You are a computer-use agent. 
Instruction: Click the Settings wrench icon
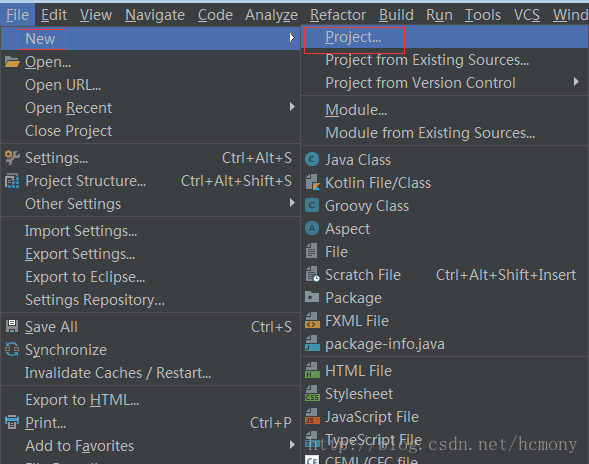coord(12,157)
